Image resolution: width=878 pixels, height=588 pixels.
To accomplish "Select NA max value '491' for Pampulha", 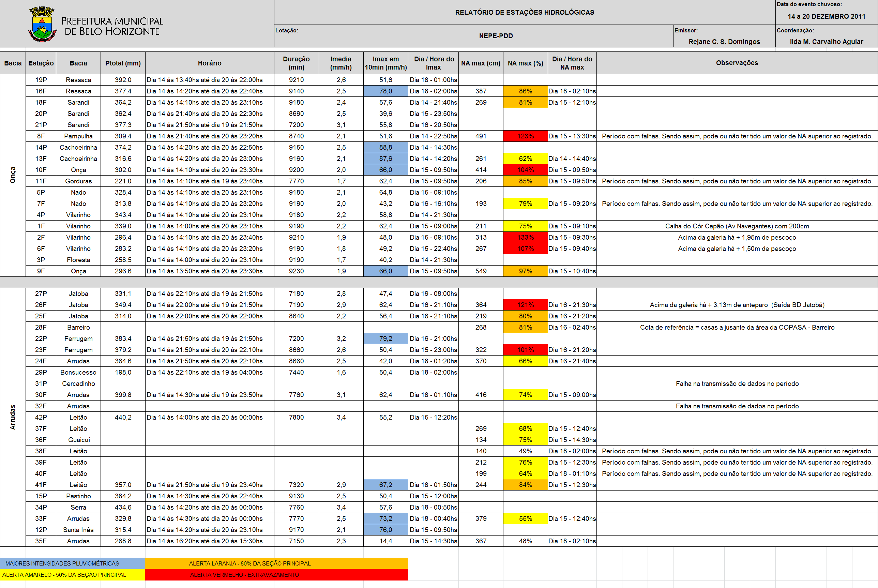I will tap(481, 136).
